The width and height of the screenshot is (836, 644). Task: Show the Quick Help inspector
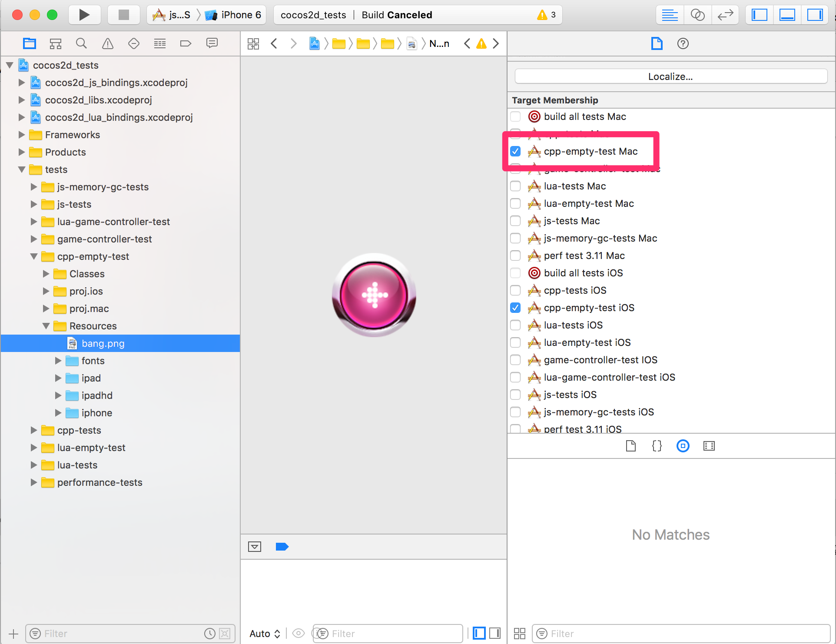(x=683, y=43)
